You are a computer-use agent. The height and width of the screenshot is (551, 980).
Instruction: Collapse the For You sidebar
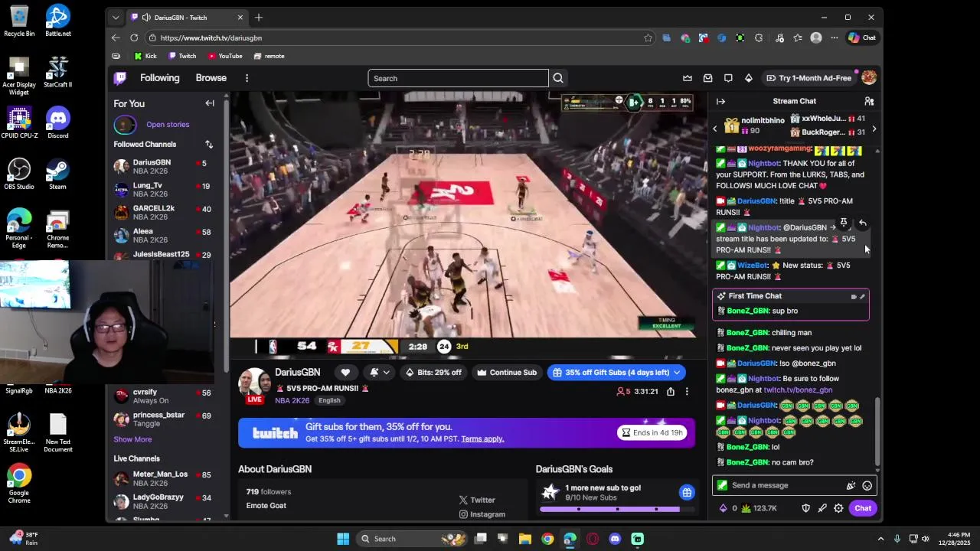coord(210,103)
